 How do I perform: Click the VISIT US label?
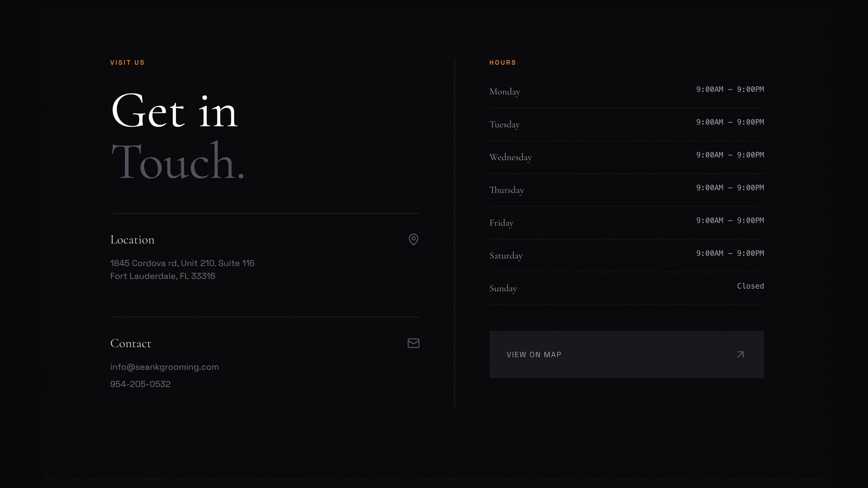click(127, 63)
